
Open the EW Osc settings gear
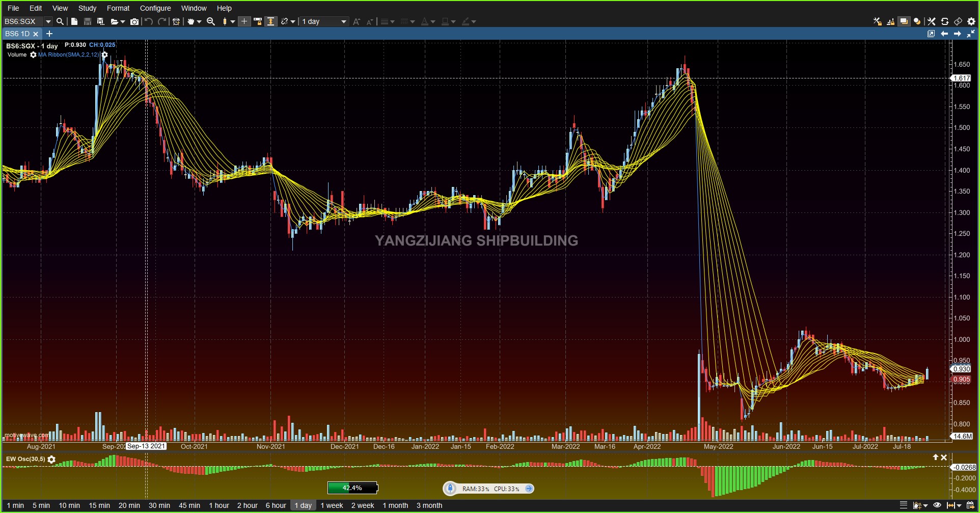51,460
